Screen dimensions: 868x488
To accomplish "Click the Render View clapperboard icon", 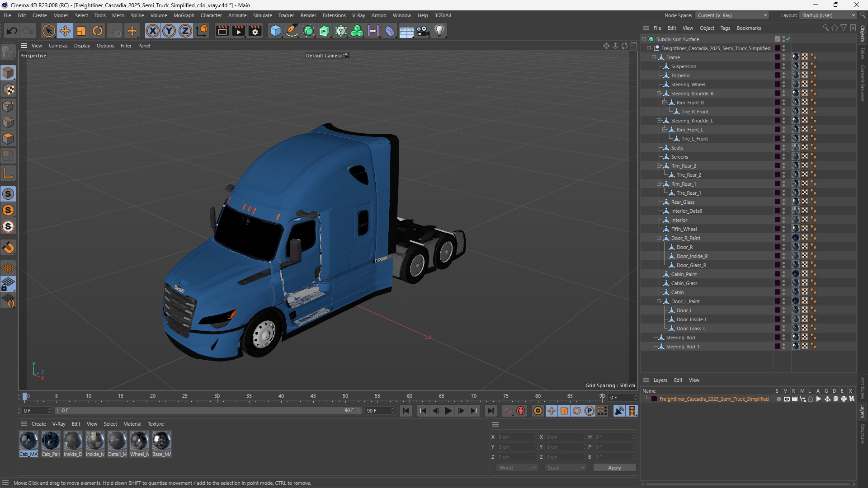I will point(222,31).
